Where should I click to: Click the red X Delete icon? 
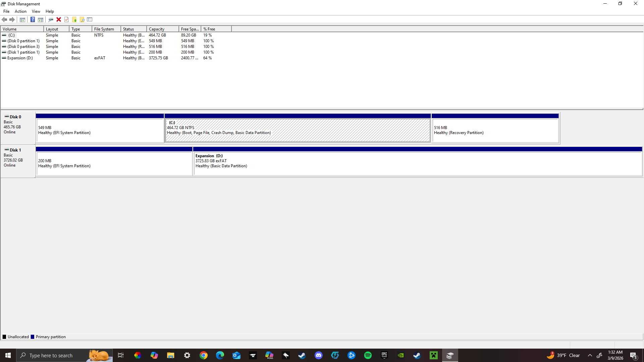[59, 19]
